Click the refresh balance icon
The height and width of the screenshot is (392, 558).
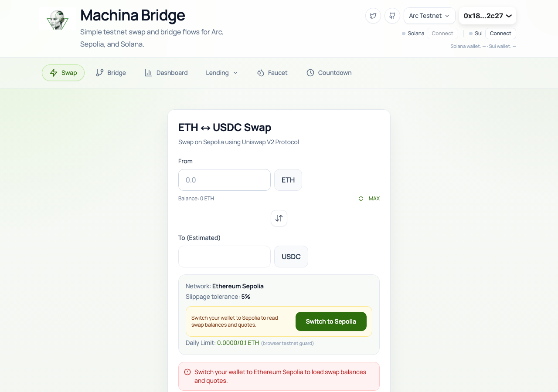pos(361,199)
